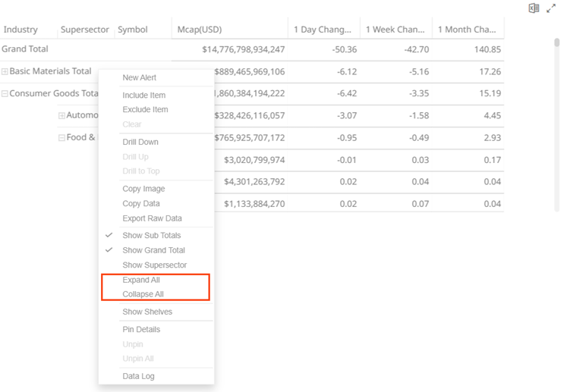564x392 pixels.
Task: Toggle Show Grand Total option
Action: click(x=153, y=250)
